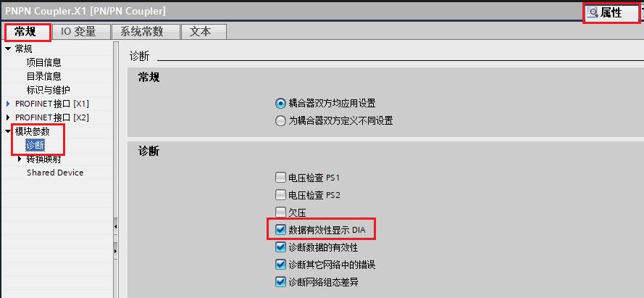Screen dimensions: 644x298
Task: Switch to the IO 变量 tab
Action: pyautogui.click(x=78, y=32)
